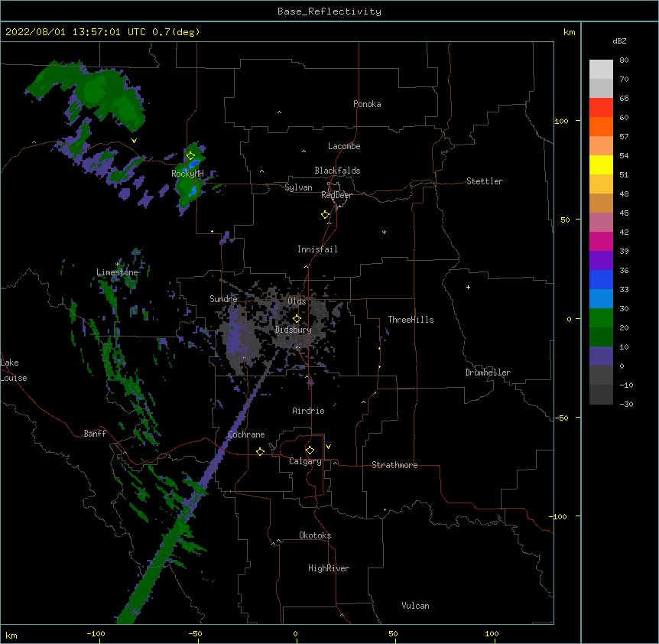The height and width of the screenshot is (644, 659).
Task: Click the white asterisk marker east of Innisfail
Action: [384, 233]
